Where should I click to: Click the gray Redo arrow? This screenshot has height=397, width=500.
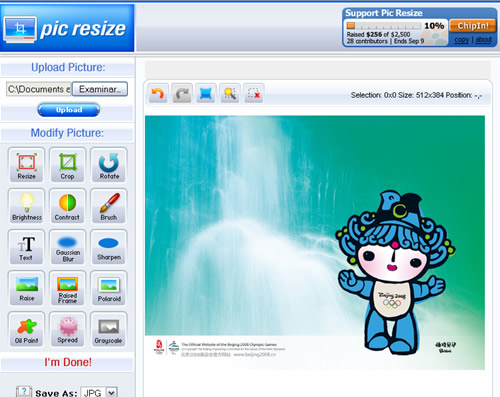click(x=182, y=93)
